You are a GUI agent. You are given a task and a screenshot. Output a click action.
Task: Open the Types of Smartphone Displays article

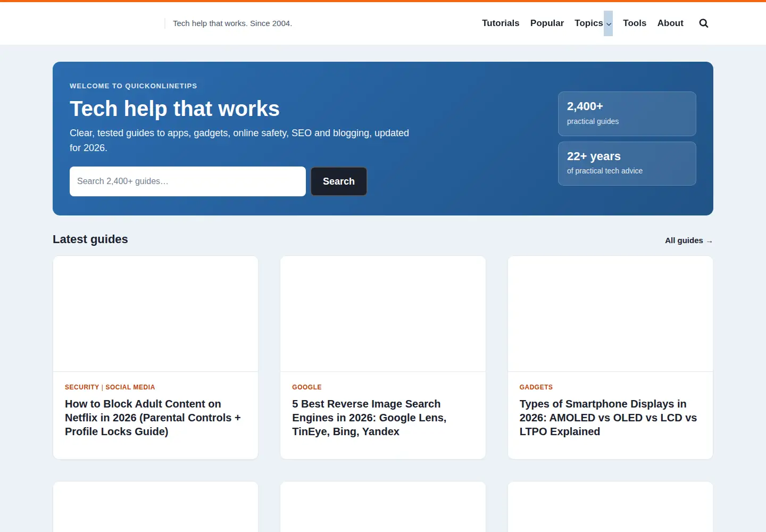click(x=608, y=418)
